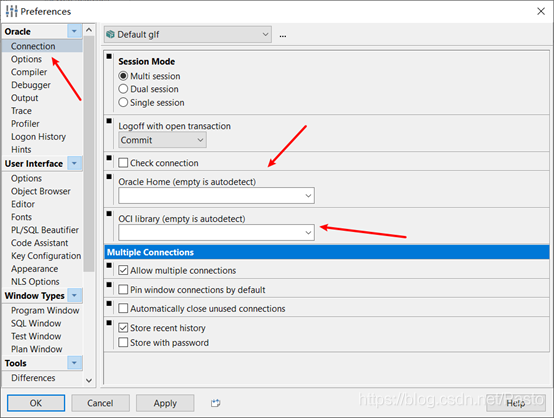Click the black marker beside Store recent history
554x418 pixels.
pos(109,323)
